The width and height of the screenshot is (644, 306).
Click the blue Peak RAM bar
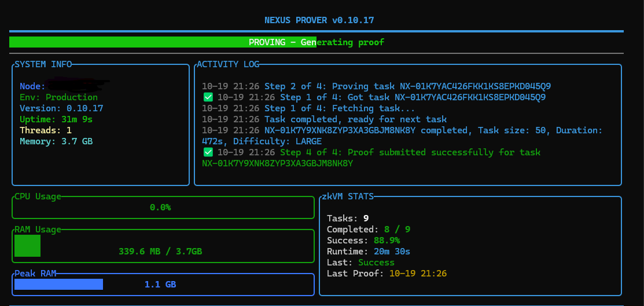(x=59, y=284)
